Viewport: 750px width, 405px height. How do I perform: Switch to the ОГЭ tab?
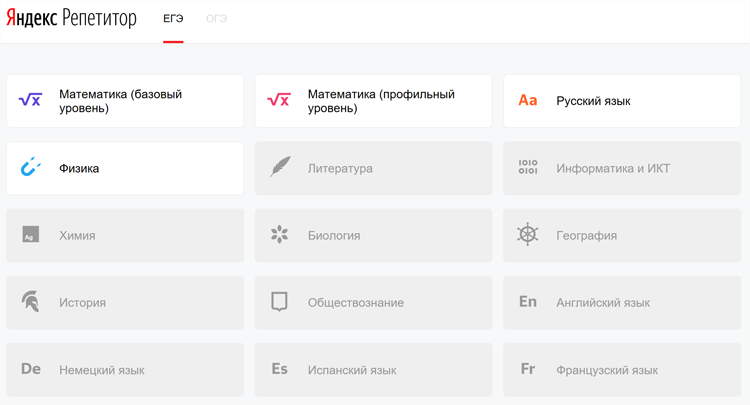(x=216, y=19)
